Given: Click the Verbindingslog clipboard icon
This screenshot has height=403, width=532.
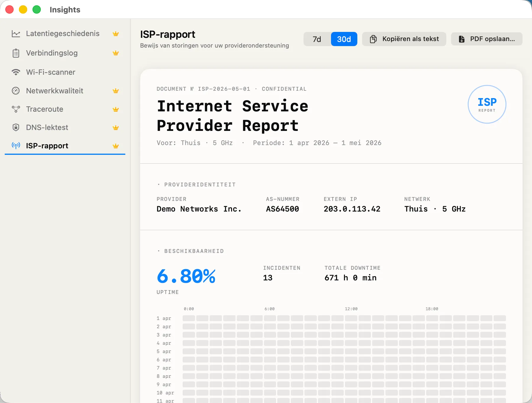Looking at the screenshot, I should click(16, 53).
